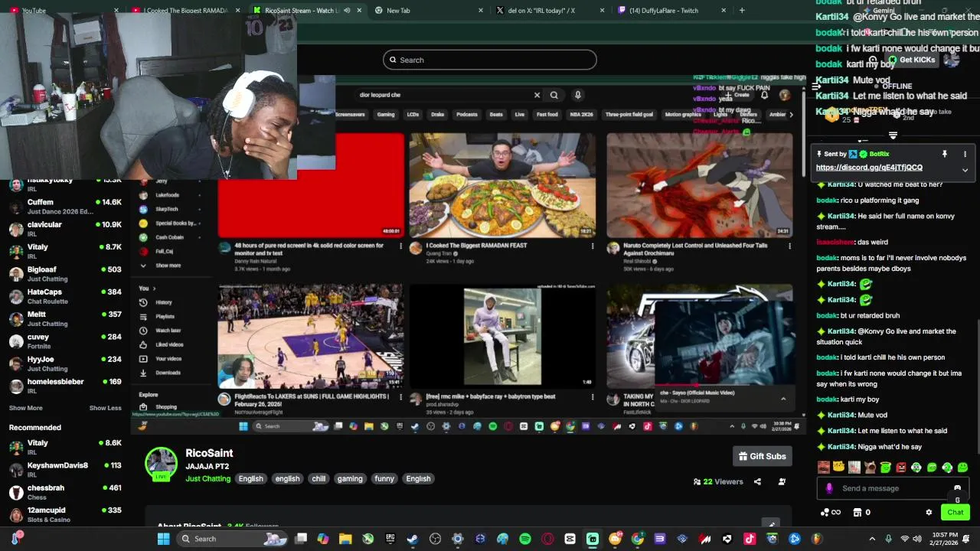Open chessbrah recommended channel

click(65, 492)
